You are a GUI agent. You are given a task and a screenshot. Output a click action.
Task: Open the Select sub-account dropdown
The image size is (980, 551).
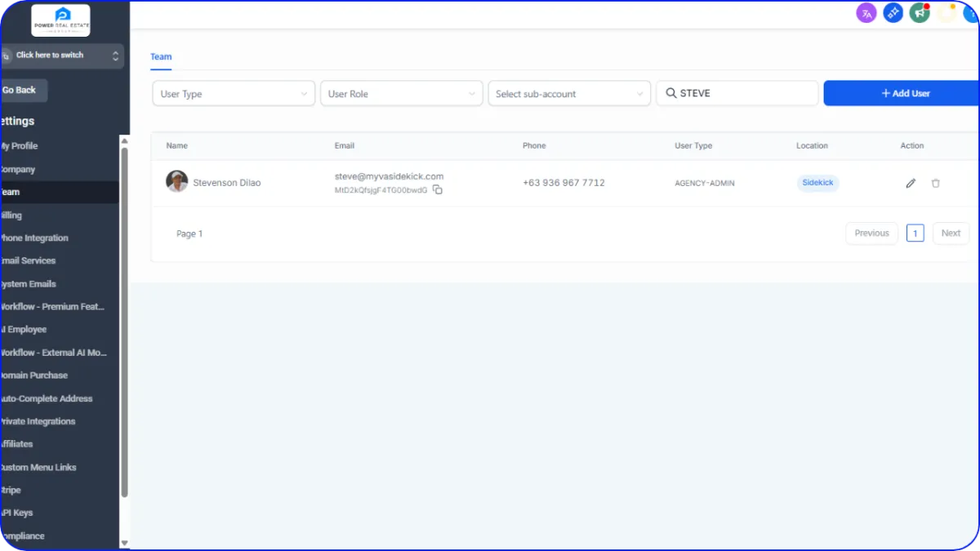569,94
